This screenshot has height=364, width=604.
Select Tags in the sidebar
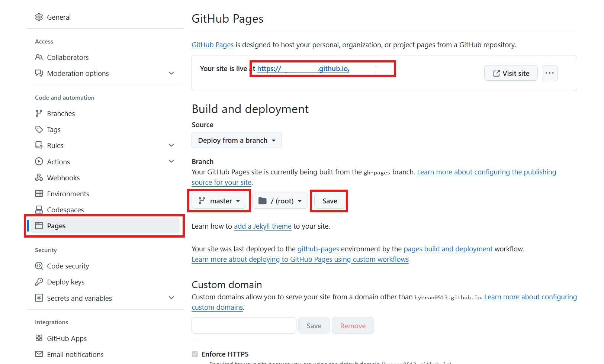coord(105,129)
